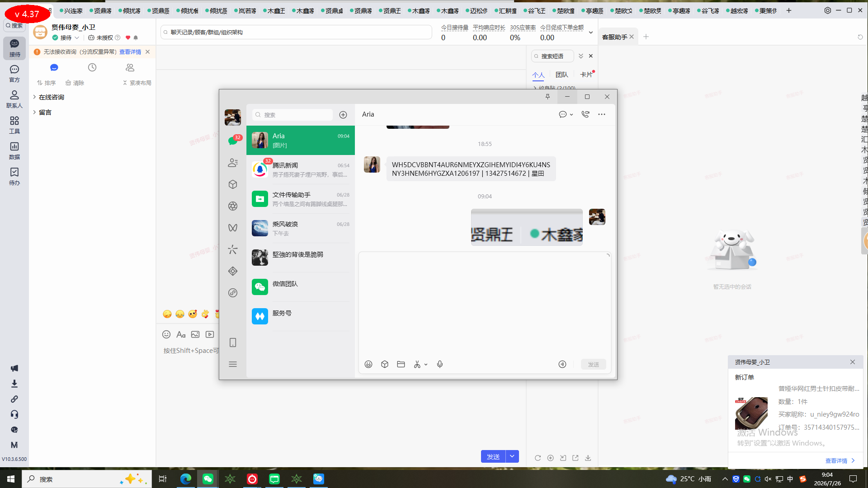Click the WeChat search box
Screen dimensions: 868x488
pyautogui.click(x=292, y=115)
